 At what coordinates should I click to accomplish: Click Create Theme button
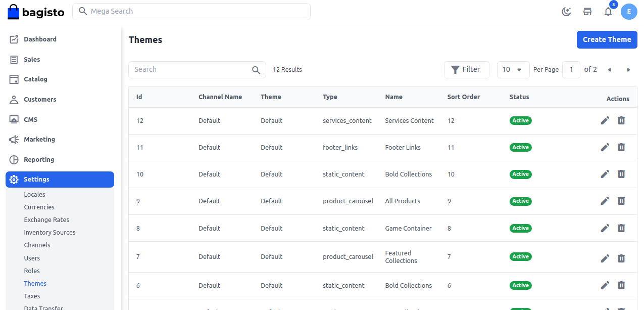607,39
